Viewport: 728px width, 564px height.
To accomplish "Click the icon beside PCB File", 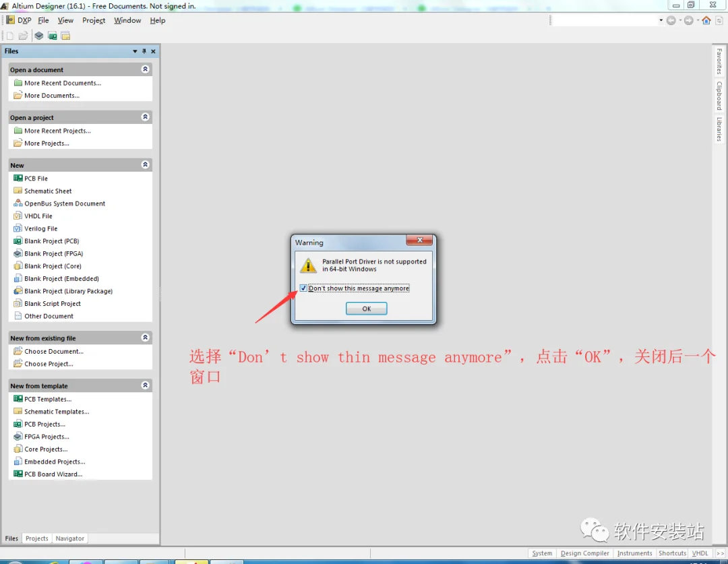I will click(x=18, y=179).
